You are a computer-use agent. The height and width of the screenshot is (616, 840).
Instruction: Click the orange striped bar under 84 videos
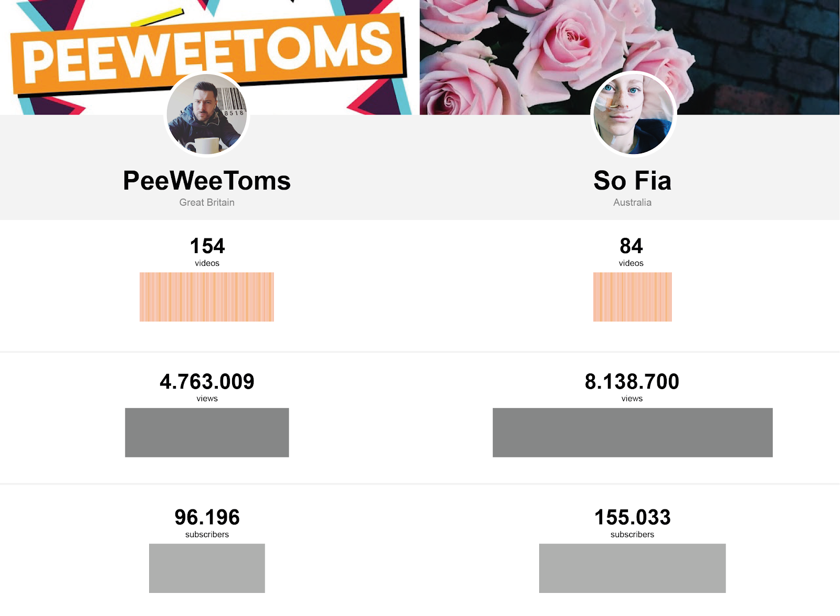click(633, 297)
